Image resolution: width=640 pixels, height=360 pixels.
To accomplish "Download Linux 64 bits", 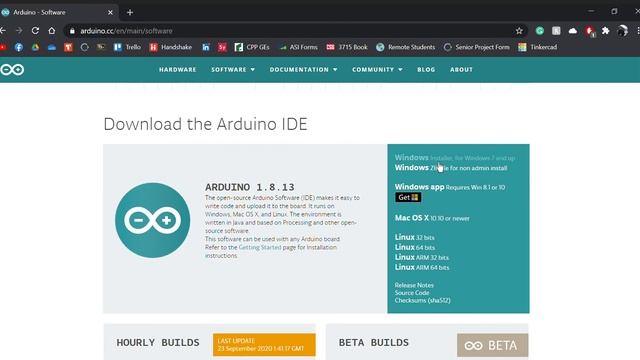I will click(415, 247).
